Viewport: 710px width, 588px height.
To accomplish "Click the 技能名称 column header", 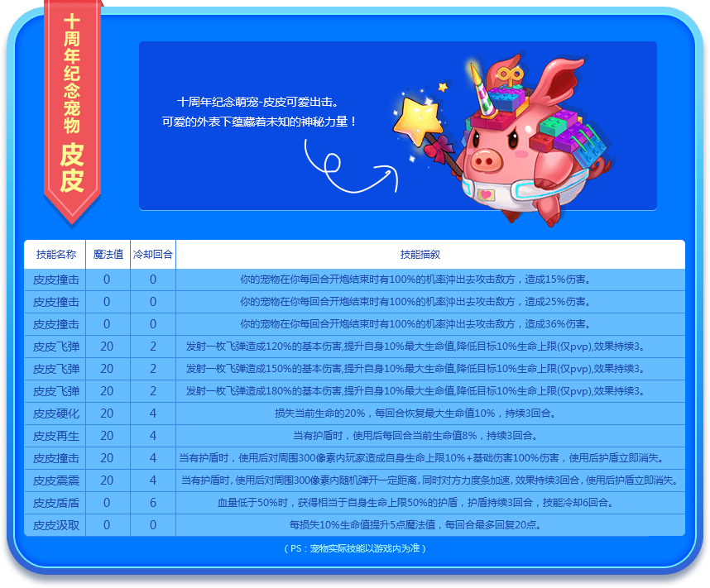I will pos(56,255).
